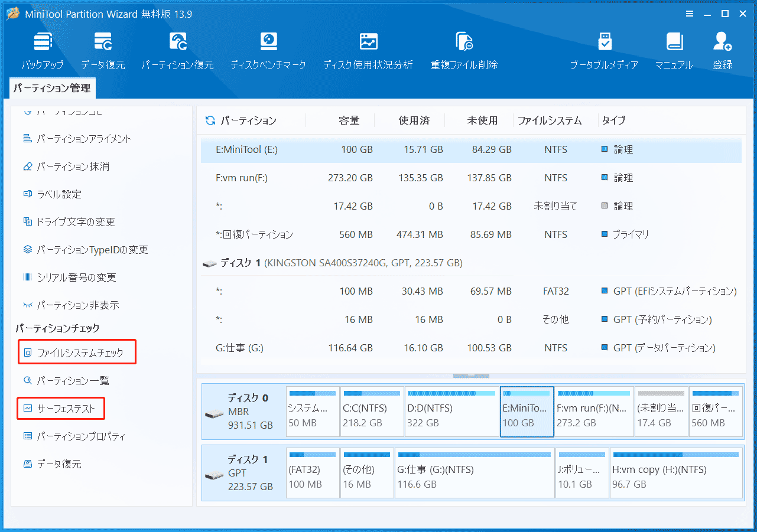Image resolution: width=757 pixels, height=532 pixels.
Task: Click the パーティションアライメント sidebar icon
Action: [x=27, y=139]
